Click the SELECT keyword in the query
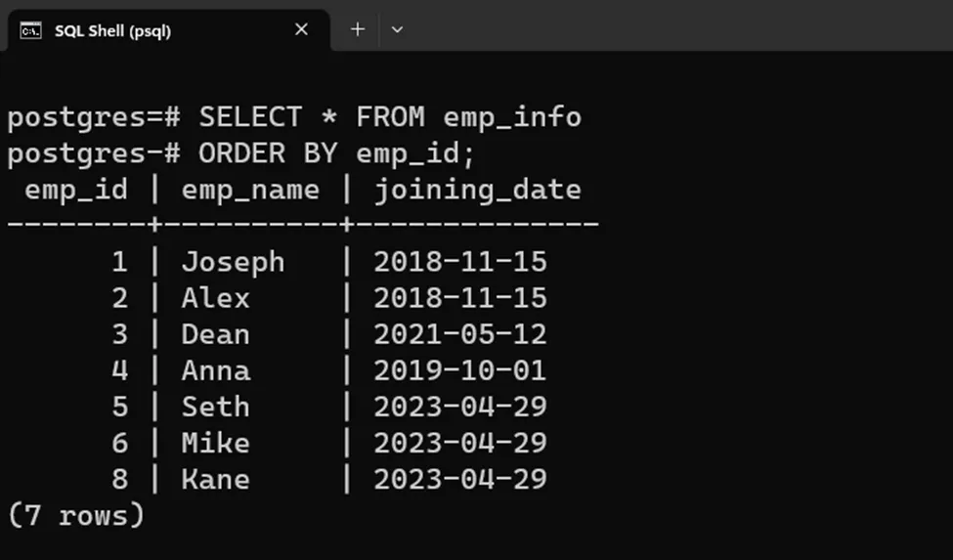953x560 pixels. [250, 117]
